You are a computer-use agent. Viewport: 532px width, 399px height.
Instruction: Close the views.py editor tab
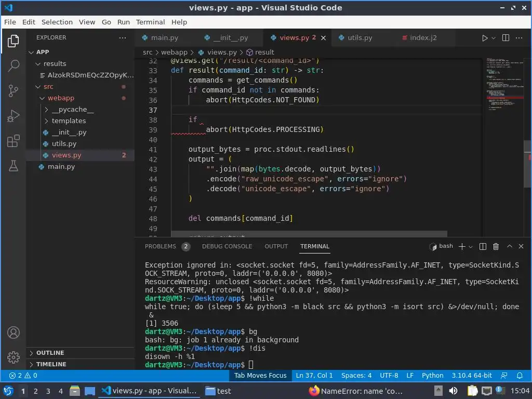(323, 38)
